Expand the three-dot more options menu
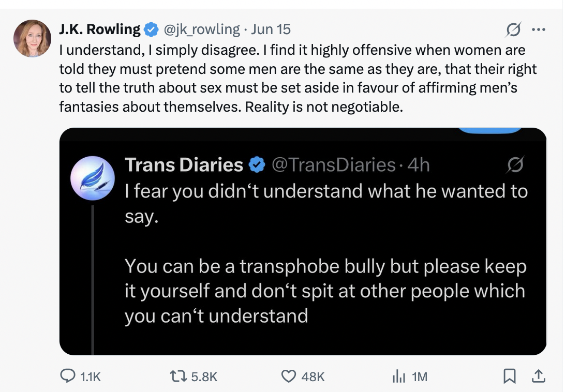 point(539,29)
